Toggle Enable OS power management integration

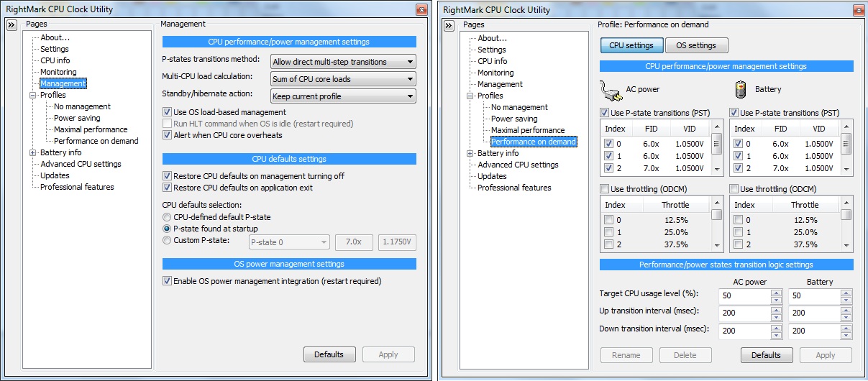pyautogui.click(x=168, y=281)
